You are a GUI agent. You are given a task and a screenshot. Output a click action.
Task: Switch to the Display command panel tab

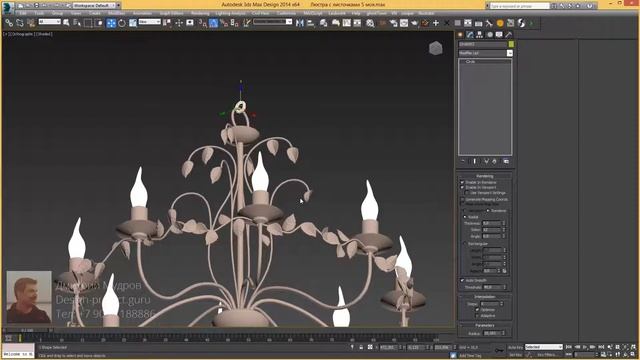tap(499, 35)
